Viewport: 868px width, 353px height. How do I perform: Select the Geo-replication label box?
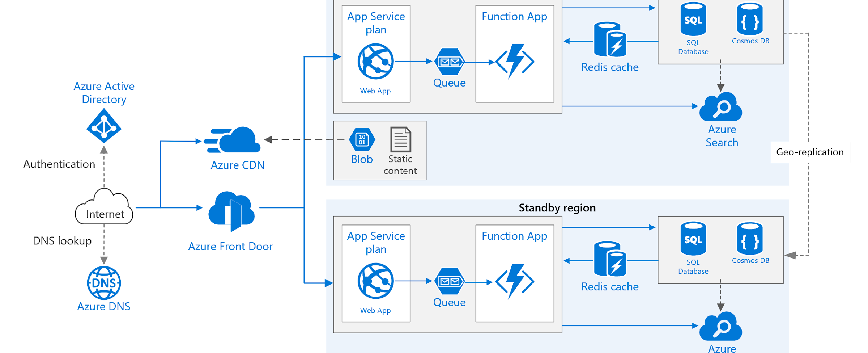click(810, 152)
